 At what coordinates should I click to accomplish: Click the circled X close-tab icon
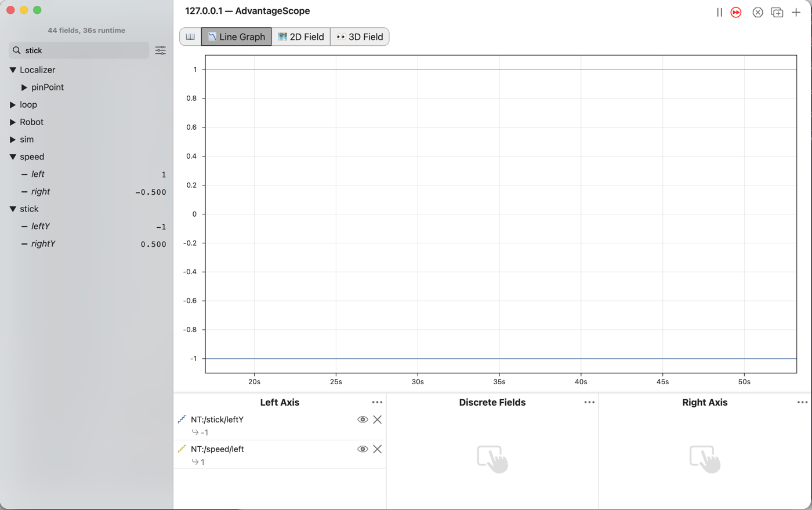(x=757, y=12)
